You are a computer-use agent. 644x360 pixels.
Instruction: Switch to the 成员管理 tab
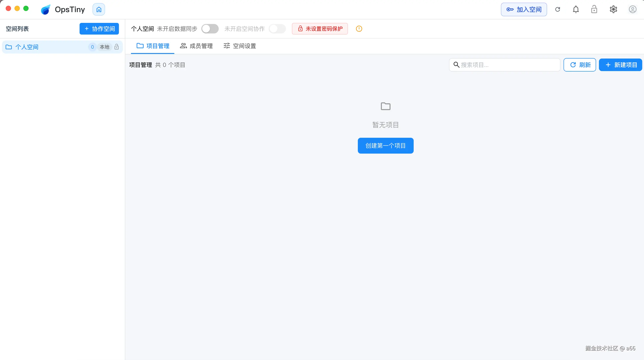pyautogui.click(x=196, y=46)
